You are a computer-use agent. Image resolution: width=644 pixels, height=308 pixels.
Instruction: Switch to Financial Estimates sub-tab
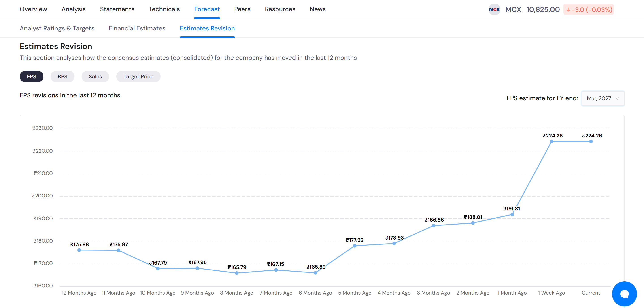137,28
